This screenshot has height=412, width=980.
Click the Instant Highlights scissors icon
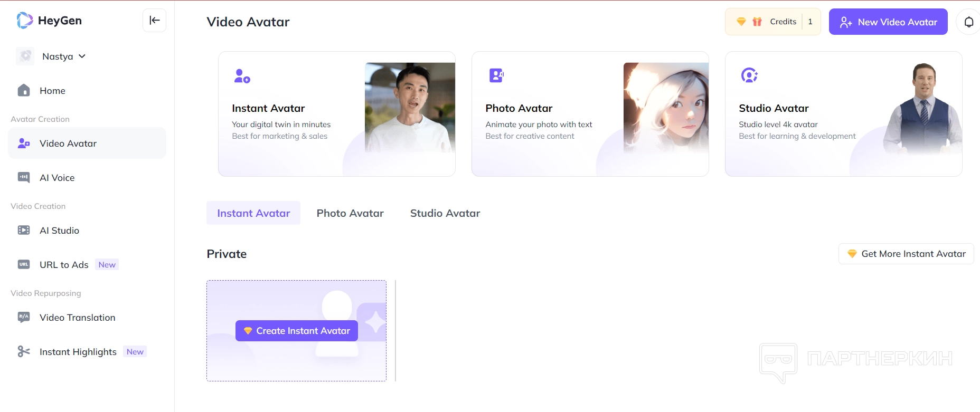24,351
